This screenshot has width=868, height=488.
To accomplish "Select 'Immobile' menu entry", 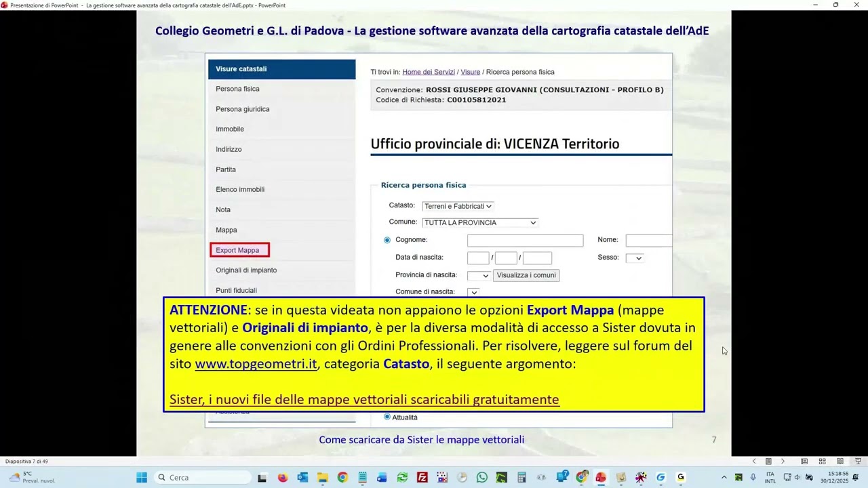I will [x=230, y=129].
